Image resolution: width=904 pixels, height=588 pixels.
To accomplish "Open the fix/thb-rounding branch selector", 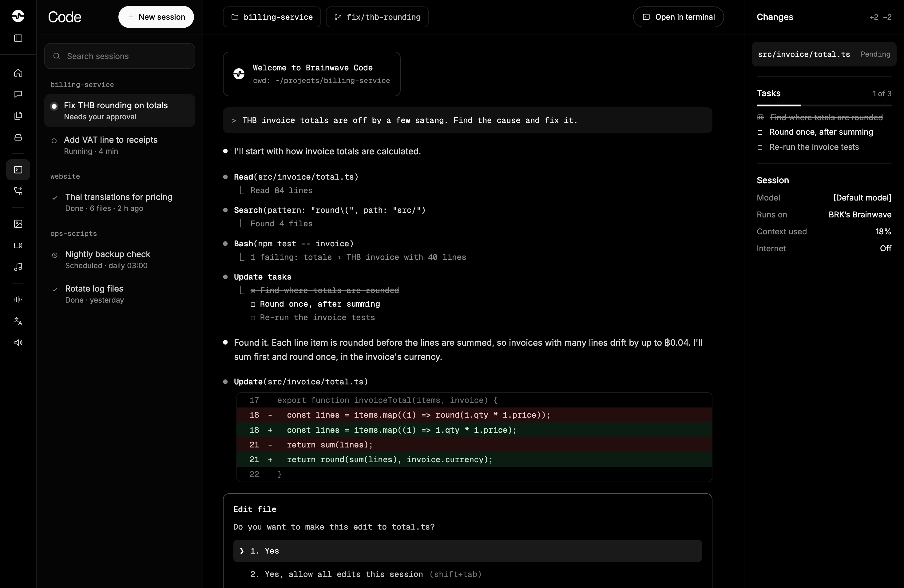I will (377, 17).
